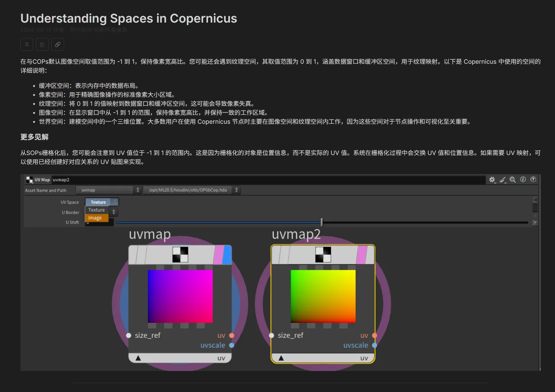Screen dimensions: 555x392
Task: Click the green-yellow uvmap2 node thumbnail
Action: [323, 296]
